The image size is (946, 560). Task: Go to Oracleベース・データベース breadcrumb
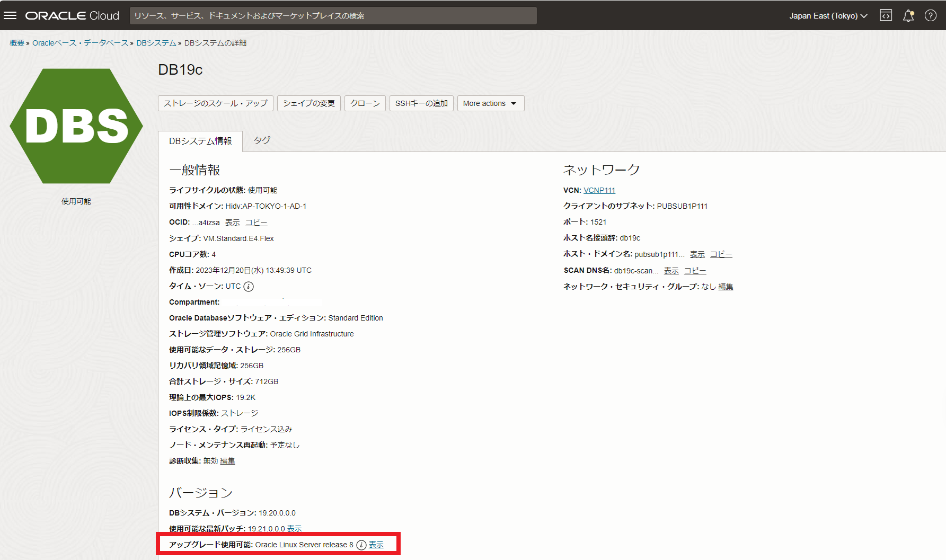[80, 43]
